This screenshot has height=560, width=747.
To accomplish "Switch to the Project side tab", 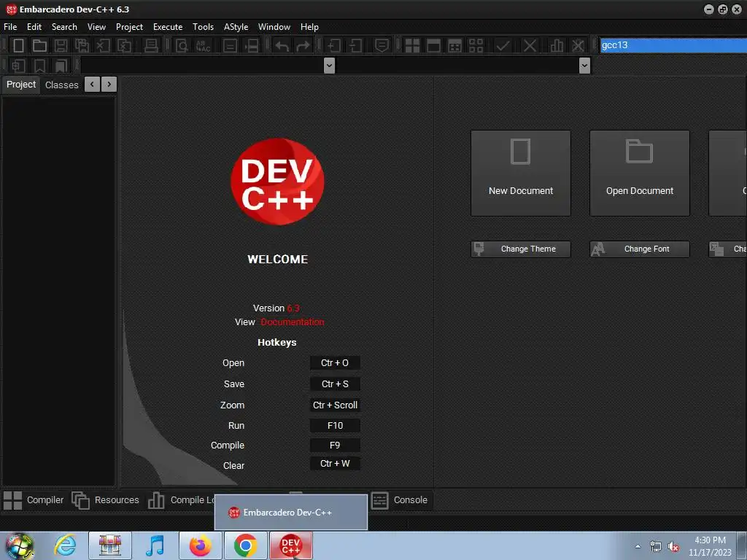I will click(x=21, y=85).
